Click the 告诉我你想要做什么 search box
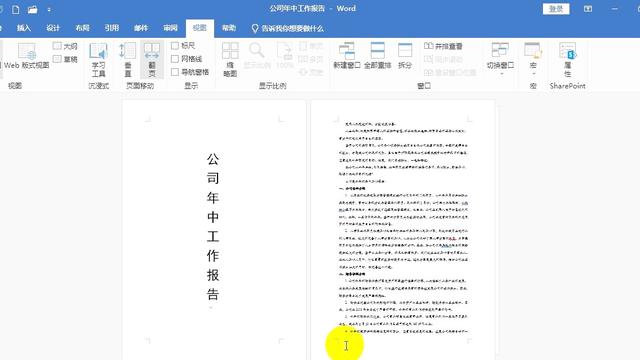640x360 pixels. point(288,29)
